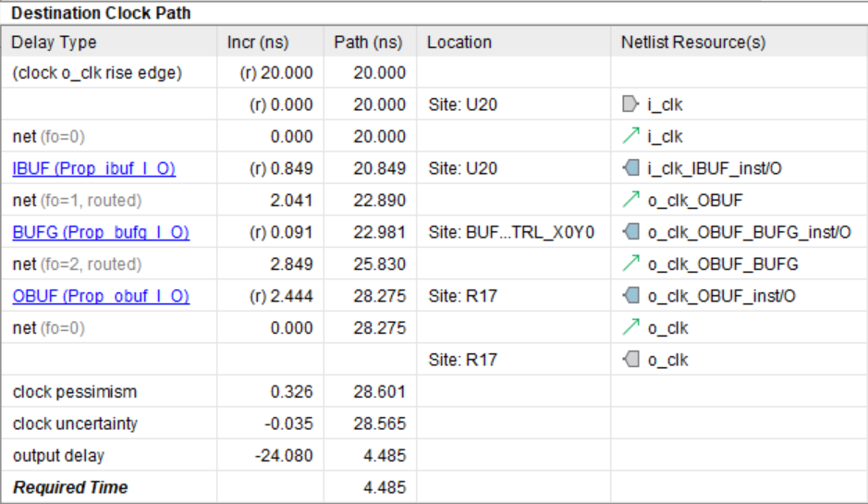Click the input port icon beside i_clk
The width and height of the screenshot is (868, 504).
click(630, 104)
